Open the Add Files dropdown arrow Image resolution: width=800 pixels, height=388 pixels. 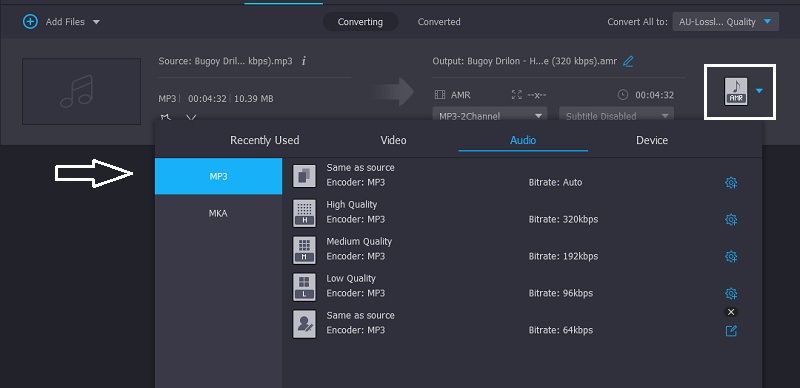96,22
